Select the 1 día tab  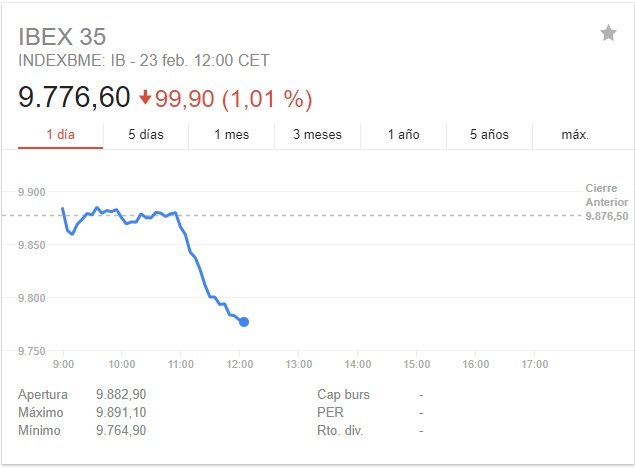pyautogui.click(x=61, y=134)
